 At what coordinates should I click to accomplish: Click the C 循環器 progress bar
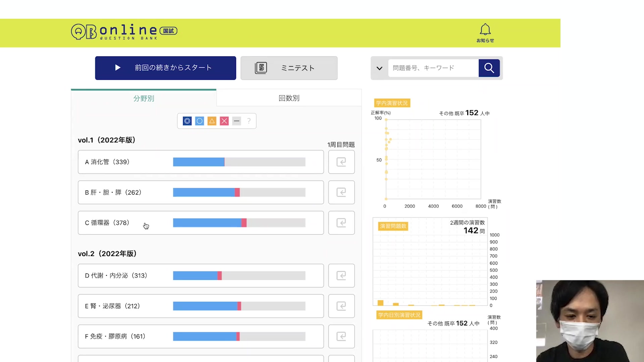pos(239,223)
